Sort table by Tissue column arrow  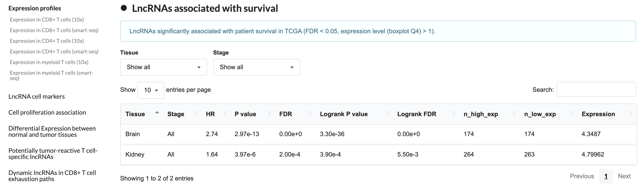157,113
